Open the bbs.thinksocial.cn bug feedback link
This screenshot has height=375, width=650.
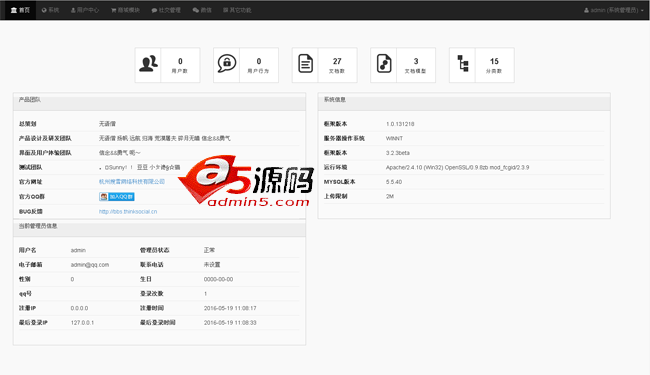(x=128, y=211)
